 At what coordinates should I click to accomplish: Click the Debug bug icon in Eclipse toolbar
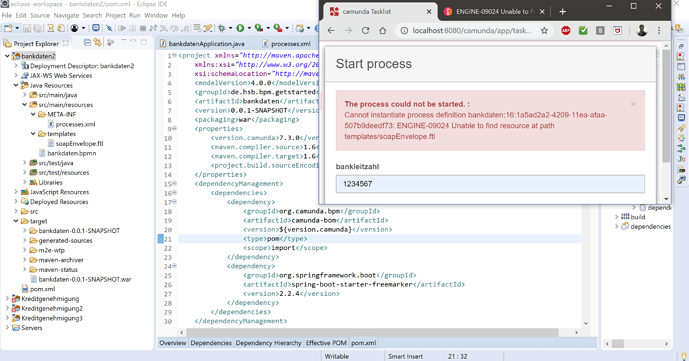click(x=222, y=28)
